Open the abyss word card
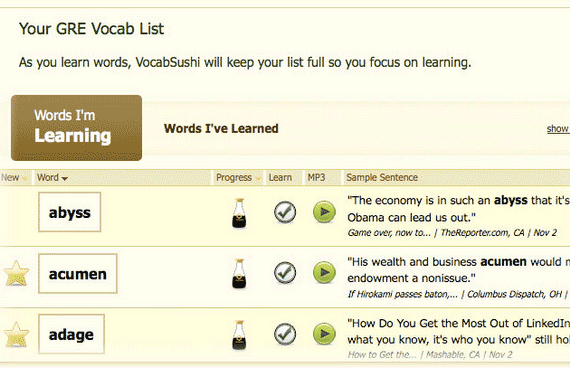Viewport: 570px width, 368px height. 69,212
